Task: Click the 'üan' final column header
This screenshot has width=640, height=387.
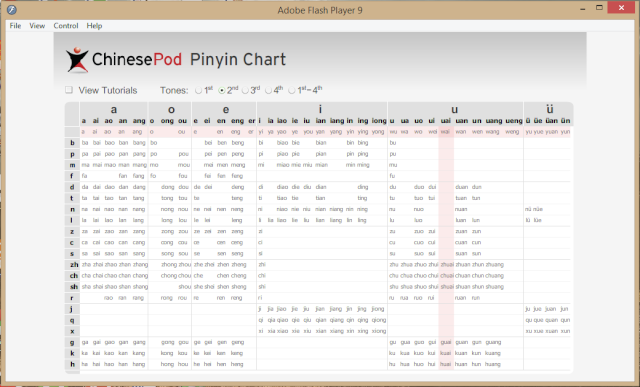Action: (551, 121)
